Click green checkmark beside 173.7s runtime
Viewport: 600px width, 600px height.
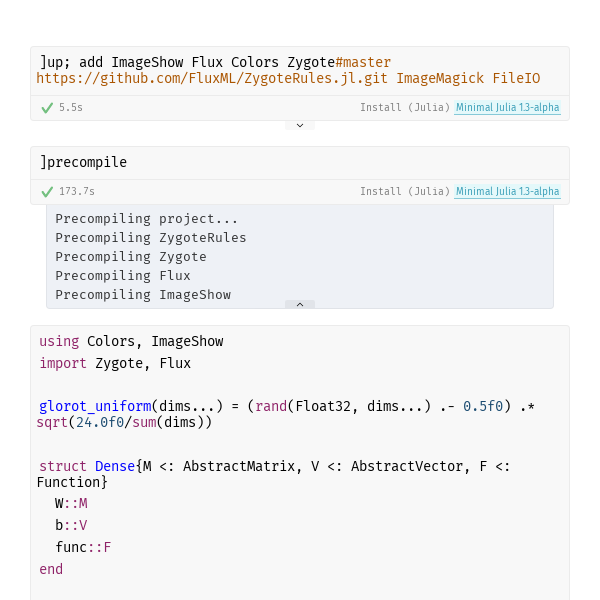point(47,192)
